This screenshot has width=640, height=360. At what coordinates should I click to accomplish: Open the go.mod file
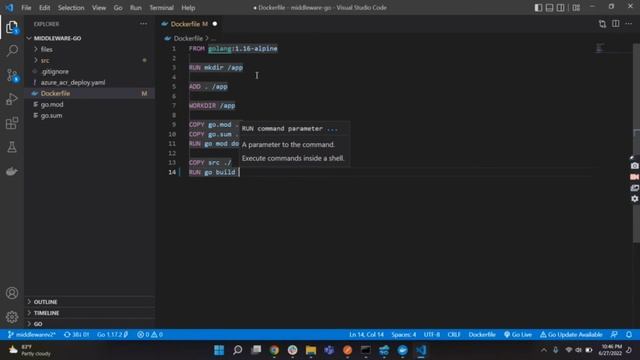52,104
